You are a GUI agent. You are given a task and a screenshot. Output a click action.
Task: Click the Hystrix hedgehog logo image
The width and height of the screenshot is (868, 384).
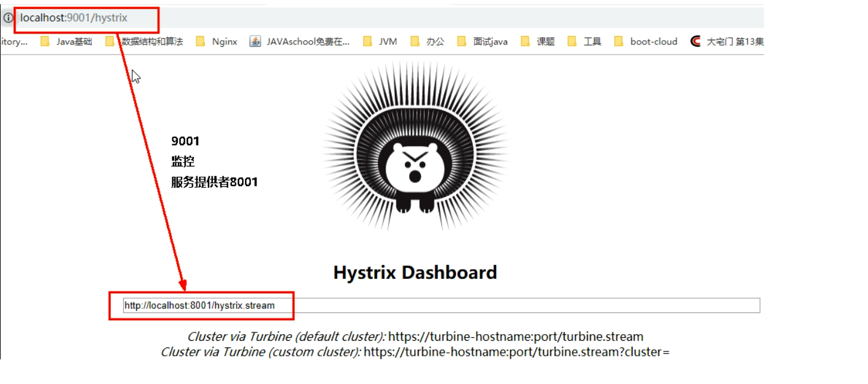click(x=416, y=146)
